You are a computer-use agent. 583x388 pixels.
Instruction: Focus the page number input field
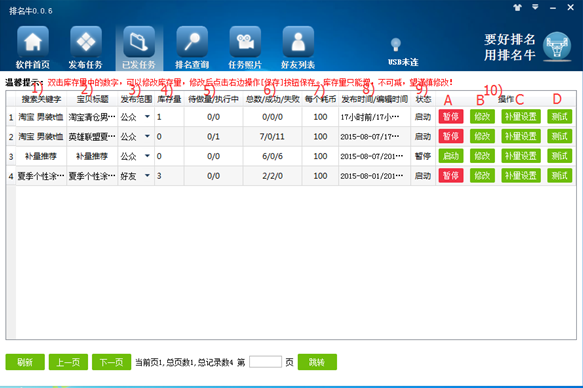(265, 362)
